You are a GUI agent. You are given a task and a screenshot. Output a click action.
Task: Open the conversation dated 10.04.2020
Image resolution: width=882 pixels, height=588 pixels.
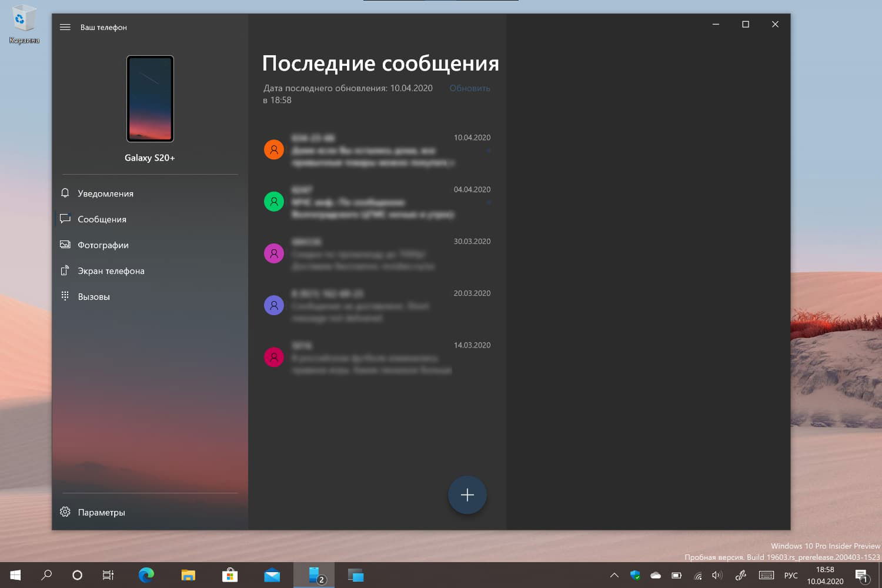[x=376, y=149]
